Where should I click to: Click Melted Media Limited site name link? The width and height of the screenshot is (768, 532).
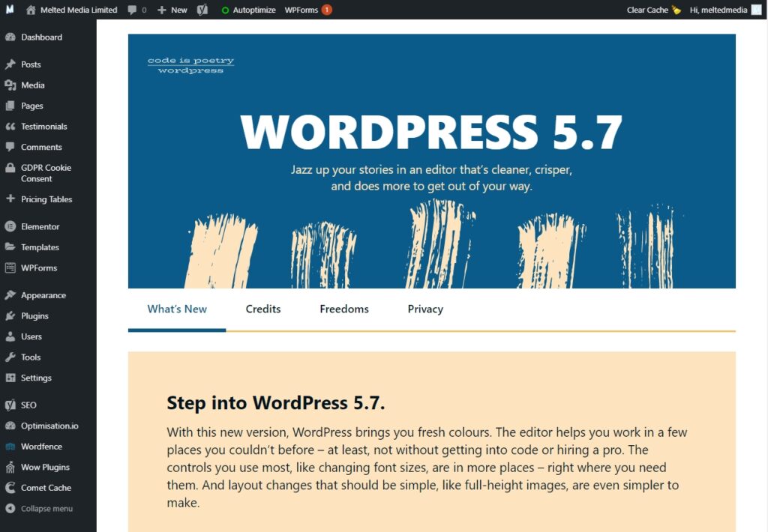click(x=78, y=10)
